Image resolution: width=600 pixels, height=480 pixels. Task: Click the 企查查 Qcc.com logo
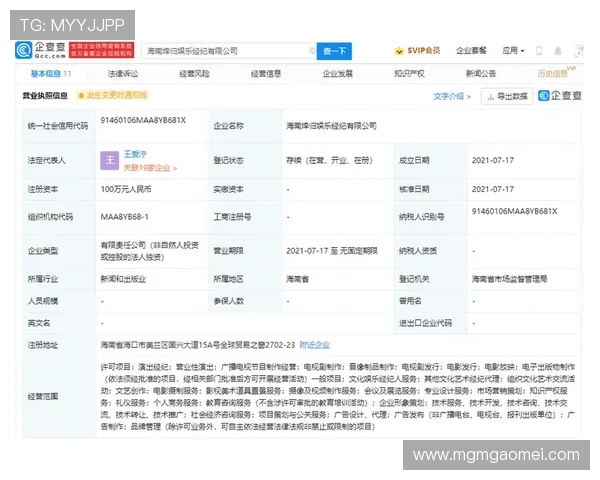point(41,51)
